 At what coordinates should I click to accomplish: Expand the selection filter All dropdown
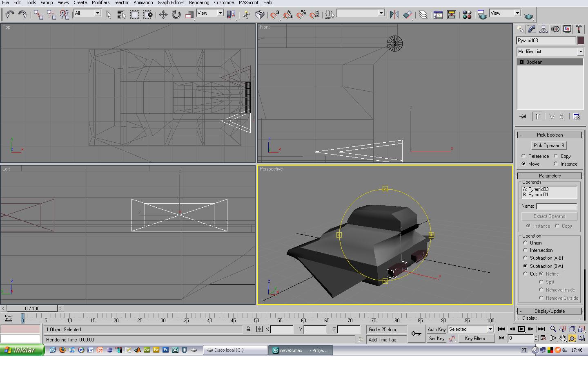coord(98,13)
